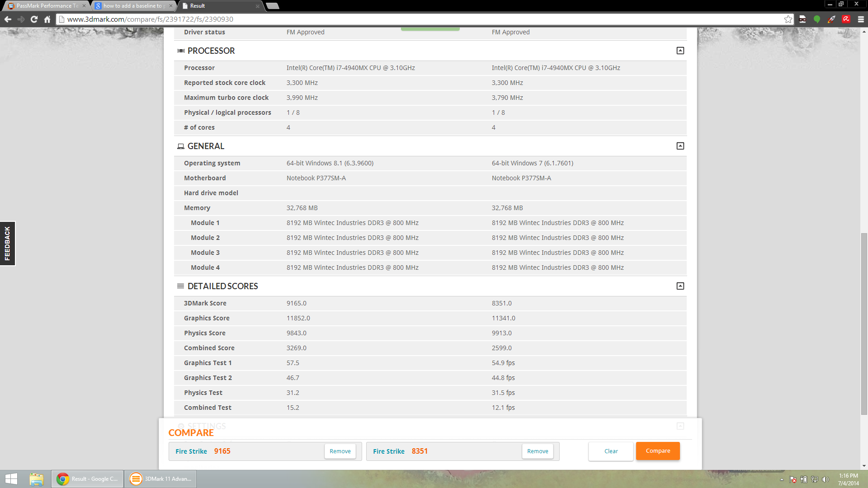Click the PROCESSOR section heading
Image resolution: width=868 pixels, height=488 pixels.
tap(211, 51)
